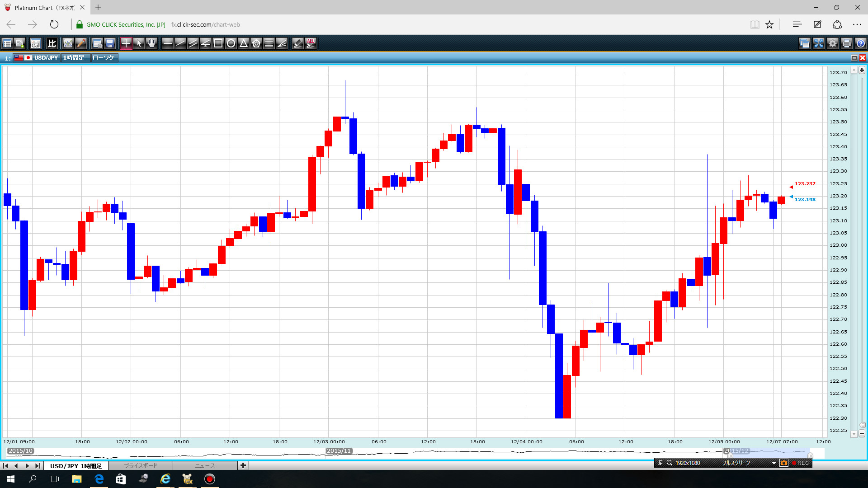Viewport: 868px width, 488px height.
Task: Toggle chart panel maximize button
Action: [x=854, y=58]
